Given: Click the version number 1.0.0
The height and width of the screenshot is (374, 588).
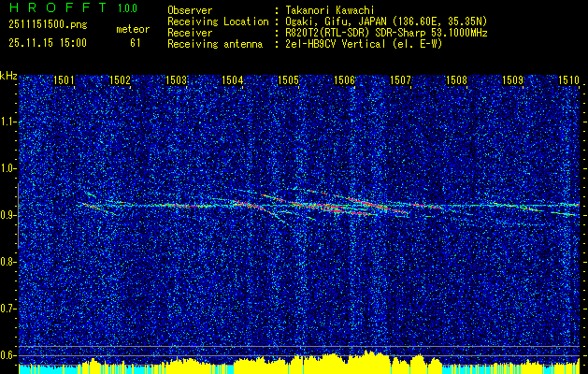Looking at the screenshot, I should click(127, 8).
